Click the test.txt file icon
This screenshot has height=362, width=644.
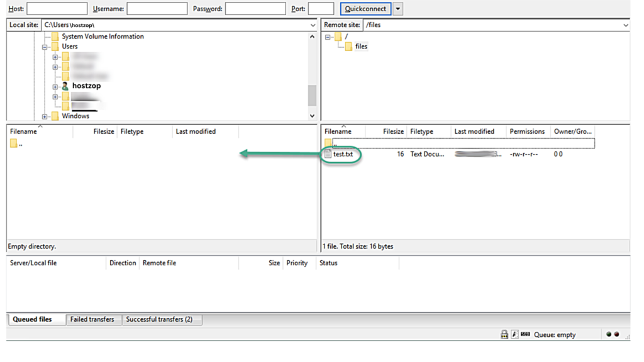[328, 154]
